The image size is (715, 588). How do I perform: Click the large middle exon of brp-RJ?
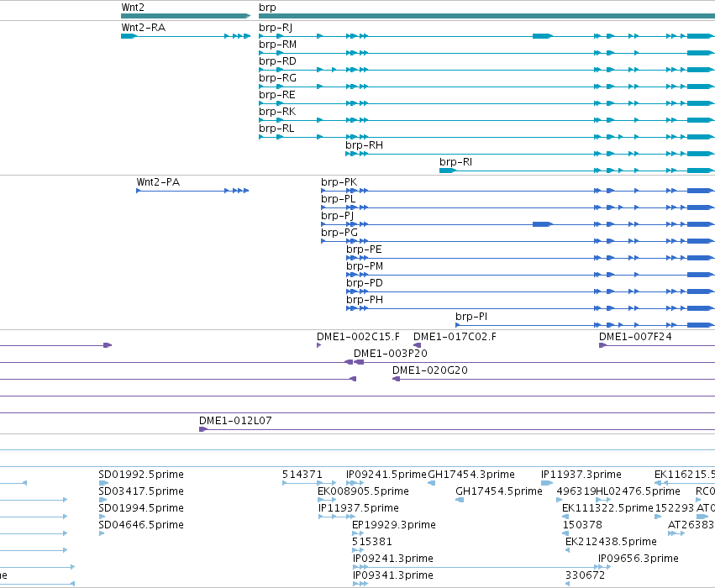(x=543, y=36)
